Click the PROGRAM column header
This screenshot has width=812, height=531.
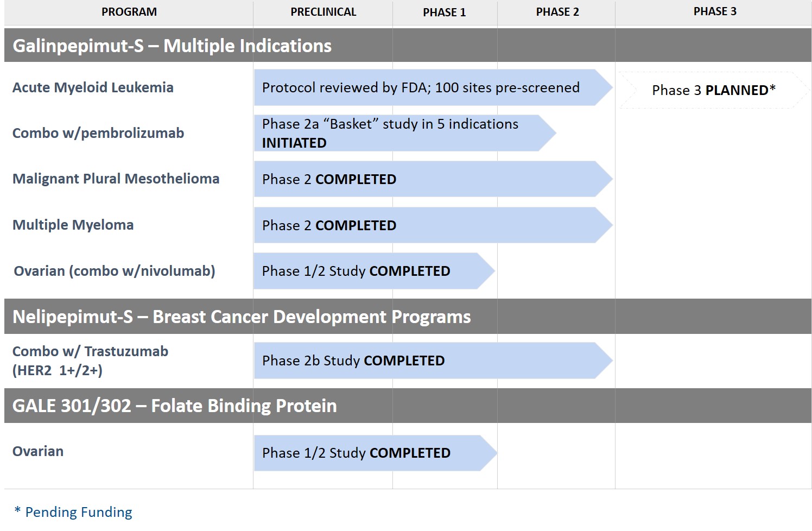point(129,12)
